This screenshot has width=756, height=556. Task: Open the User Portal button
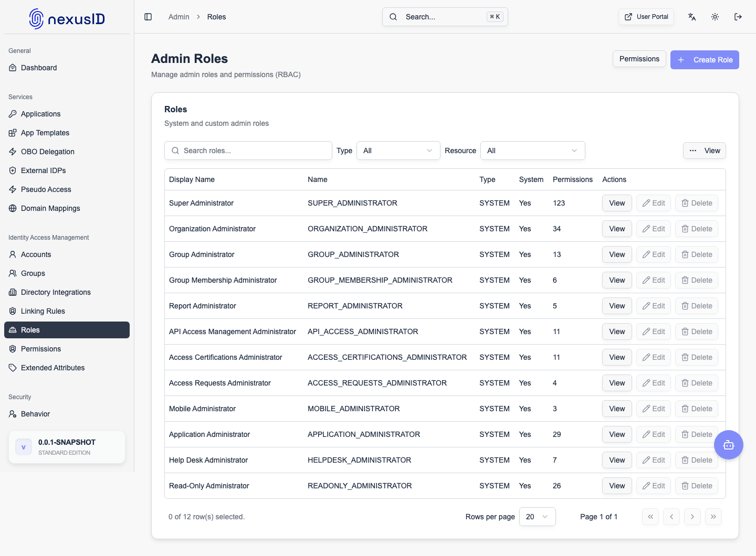[x=646, y=17]
